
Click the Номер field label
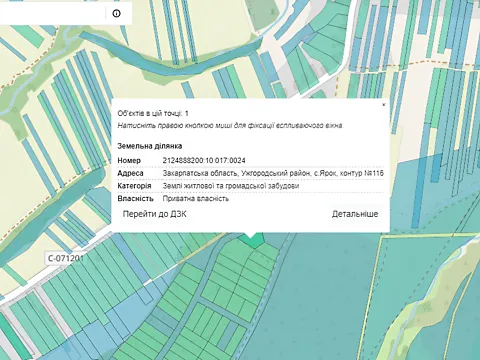pyautogui.click(x=129, y=161)
